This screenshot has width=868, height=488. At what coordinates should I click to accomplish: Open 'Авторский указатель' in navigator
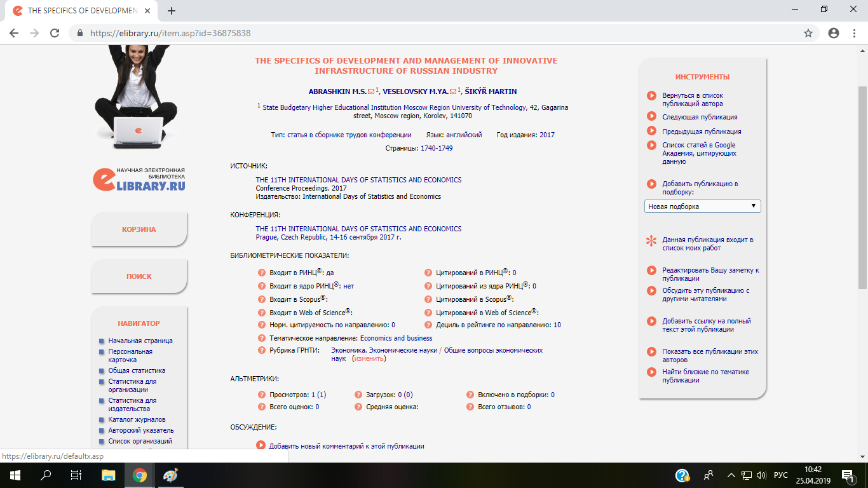click(141, 430)
